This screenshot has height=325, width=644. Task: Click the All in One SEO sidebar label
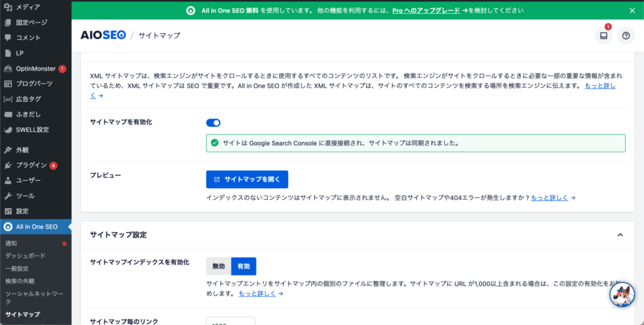pos(36,227)
